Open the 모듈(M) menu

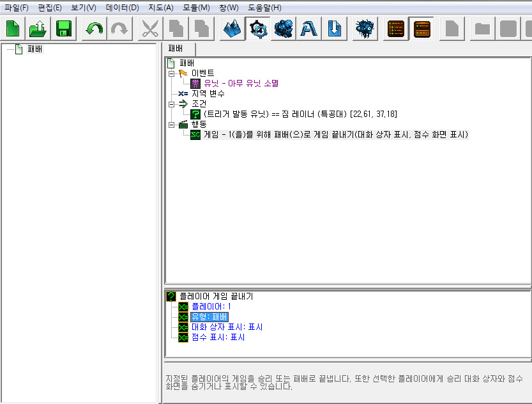tap(196, 8)
